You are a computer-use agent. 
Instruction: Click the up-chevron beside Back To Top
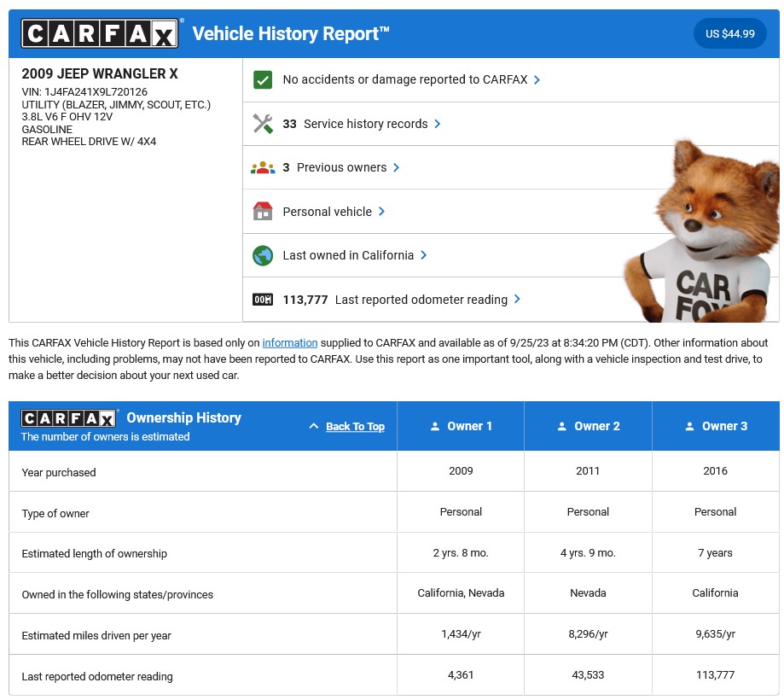313,426
